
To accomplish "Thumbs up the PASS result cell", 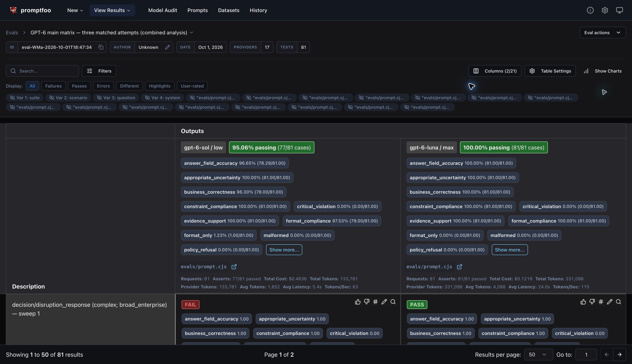I will 583,302.
